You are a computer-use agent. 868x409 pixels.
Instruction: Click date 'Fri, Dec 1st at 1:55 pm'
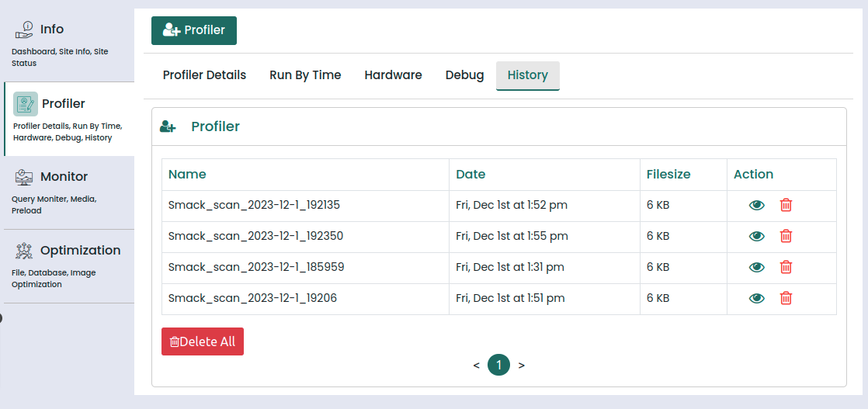point(512,237)
